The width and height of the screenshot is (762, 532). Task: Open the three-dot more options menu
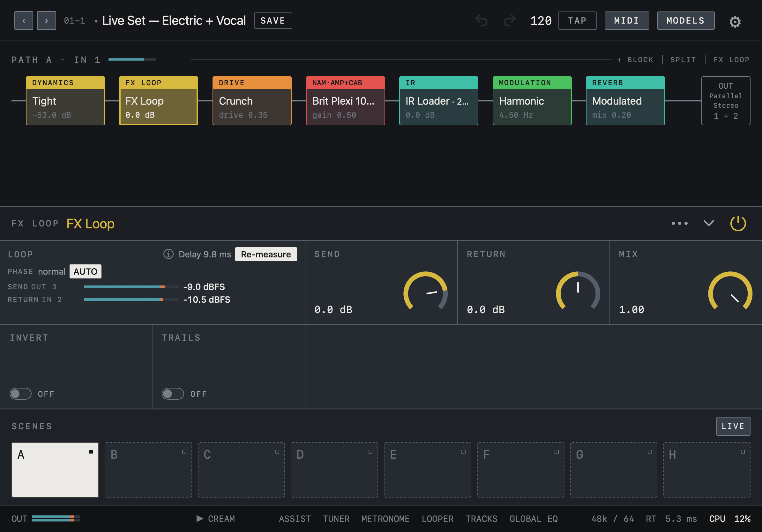tap(679, 223)
